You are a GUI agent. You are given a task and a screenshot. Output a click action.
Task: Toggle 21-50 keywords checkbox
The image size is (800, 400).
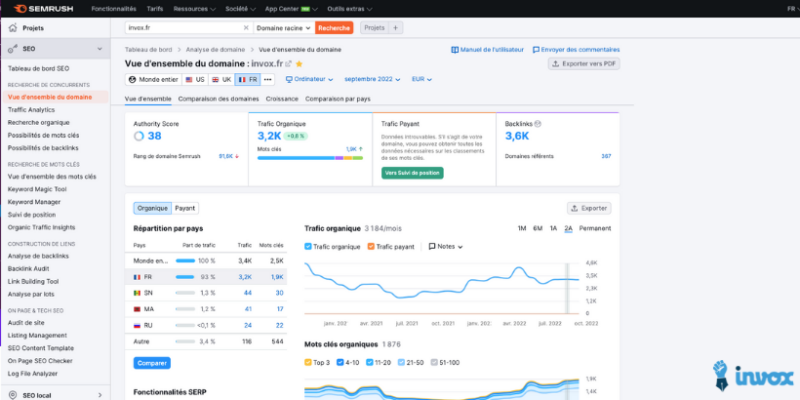pos(401,363)
